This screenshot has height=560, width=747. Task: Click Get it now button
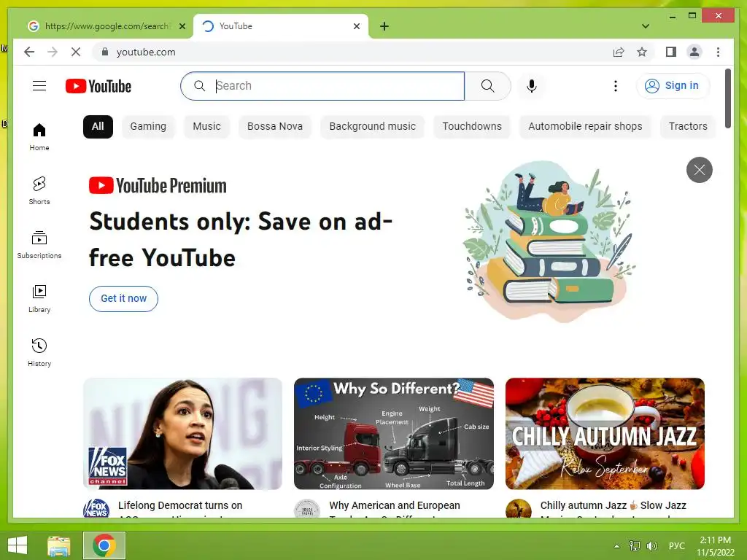tap(123, 298)
